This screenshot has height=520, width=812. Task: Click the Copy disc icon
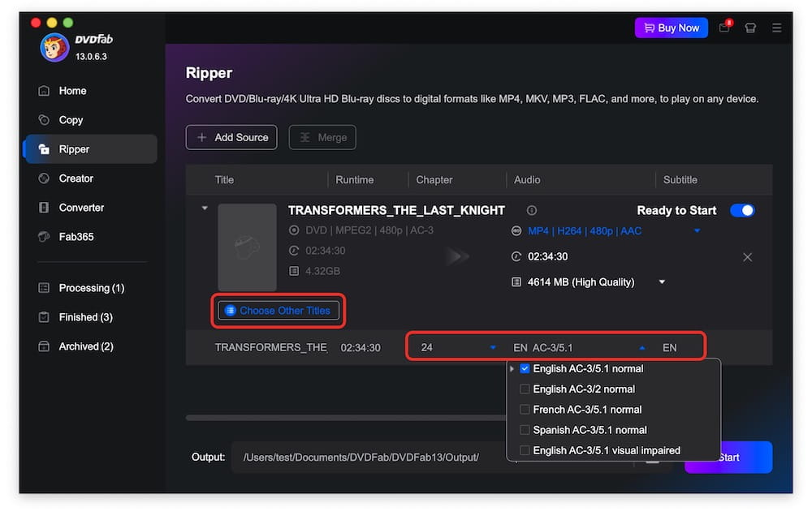point(44,120)
